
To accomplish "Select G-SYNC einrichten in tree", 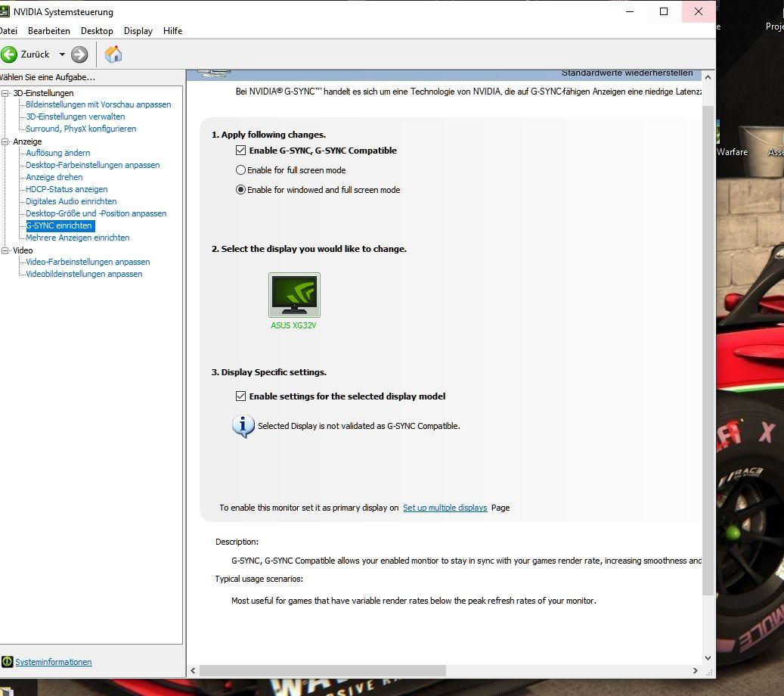I will pyautogui.click(x=60, y=225).
